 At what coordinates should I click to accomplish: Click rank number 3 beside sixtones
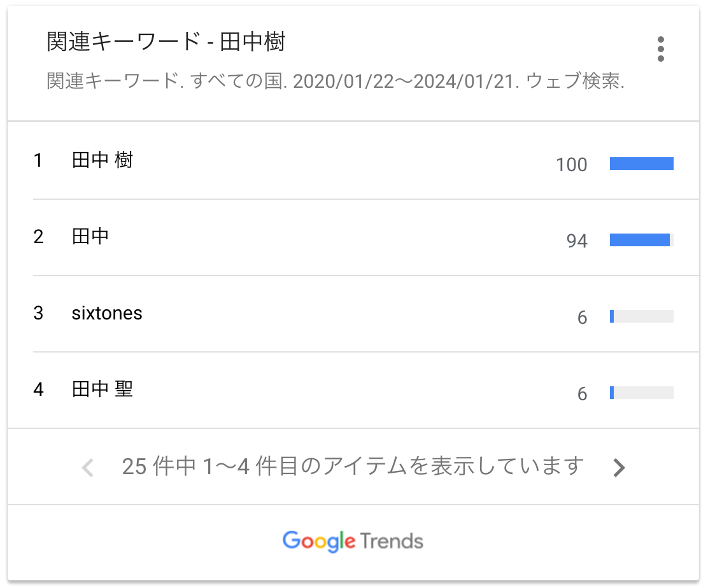[x=38, y=313]
